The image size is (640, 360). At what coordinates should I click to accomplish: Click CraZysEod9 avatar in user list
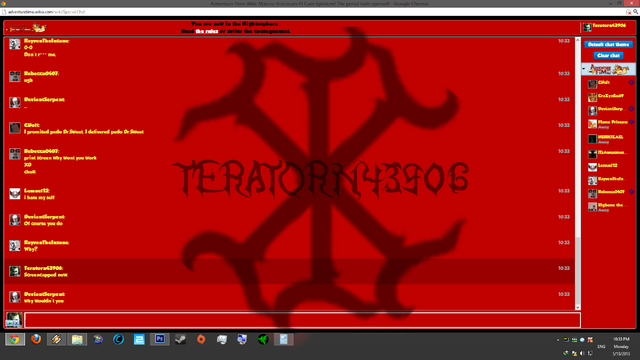point(592,97)
